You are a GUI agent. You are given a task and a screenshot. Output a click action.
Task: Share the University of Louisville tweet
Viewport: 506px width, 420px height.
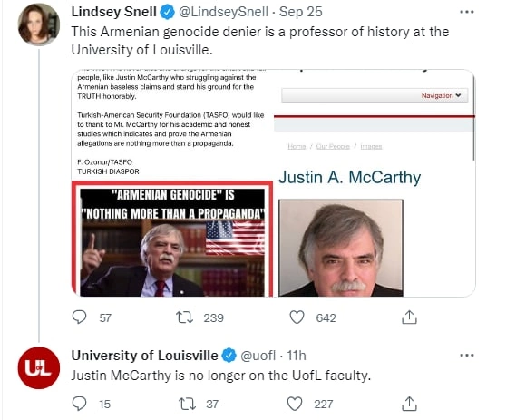tap(409, 404)
